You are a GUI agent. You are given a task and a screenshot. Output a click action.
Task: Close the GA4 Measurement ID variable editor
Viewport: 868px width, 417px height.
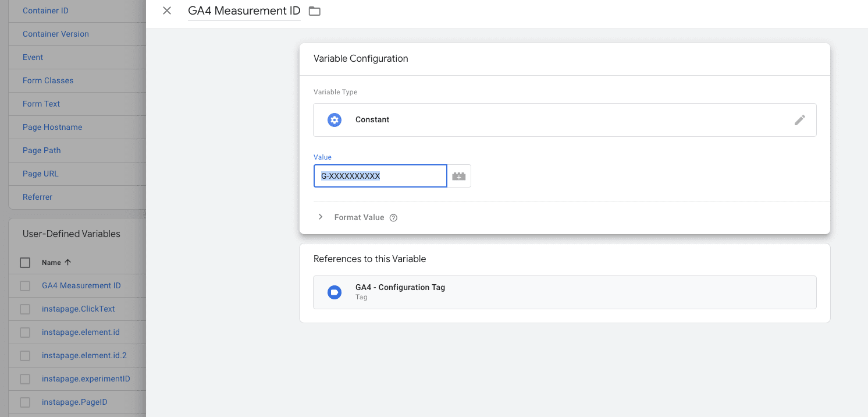(166, 10)
